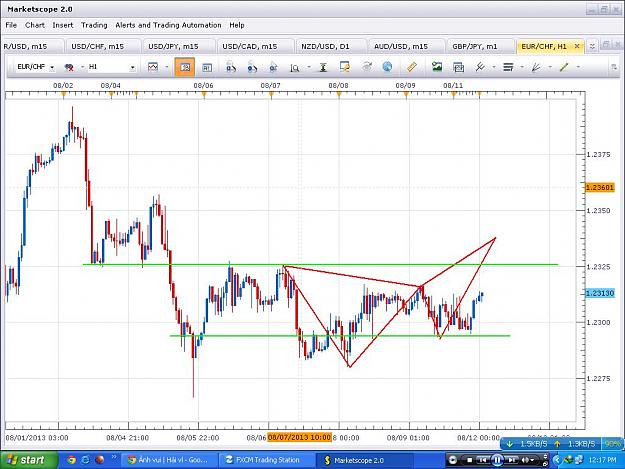The height and width of the screenshot is (469, 625).
Task: Expand arrow next to remove symbol icon
Action: coord(83,67)
